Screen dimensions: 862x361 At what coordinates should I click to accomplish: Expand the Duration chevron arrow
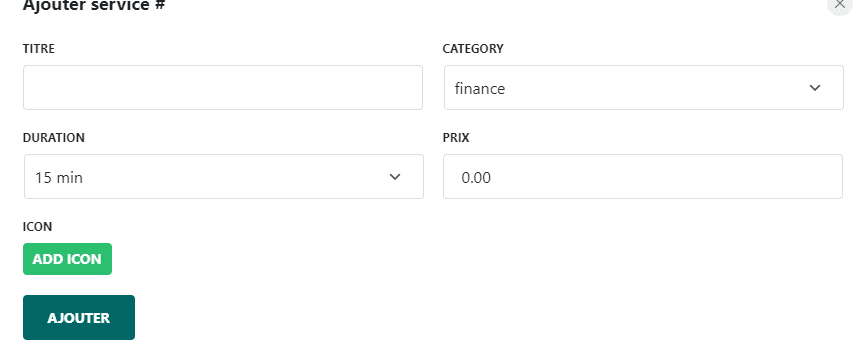(x=395, y=177)
